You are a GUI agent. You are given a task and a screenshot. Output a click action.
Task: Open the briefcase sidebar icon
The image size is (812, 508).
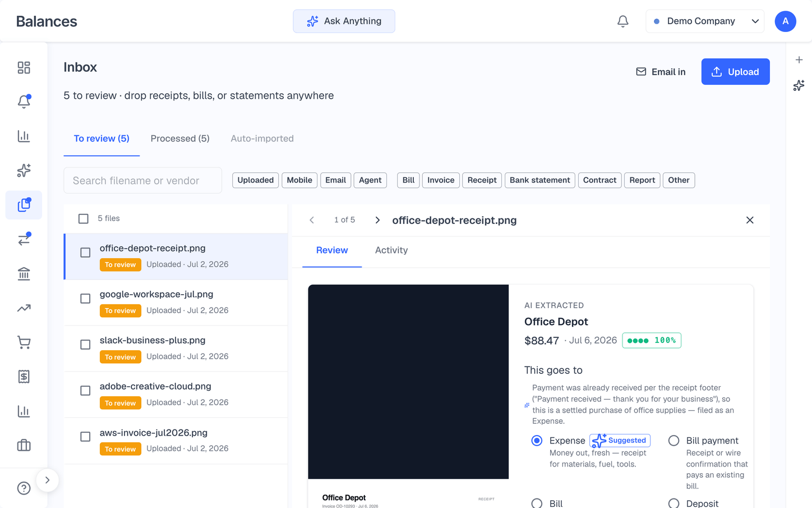click(24, 446)
